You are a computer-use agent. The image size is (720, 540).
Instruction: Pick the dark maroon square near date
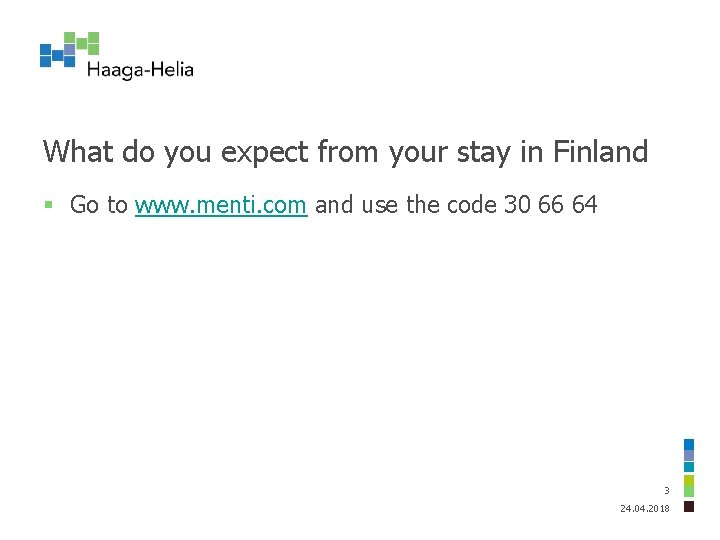pos(689,506)
